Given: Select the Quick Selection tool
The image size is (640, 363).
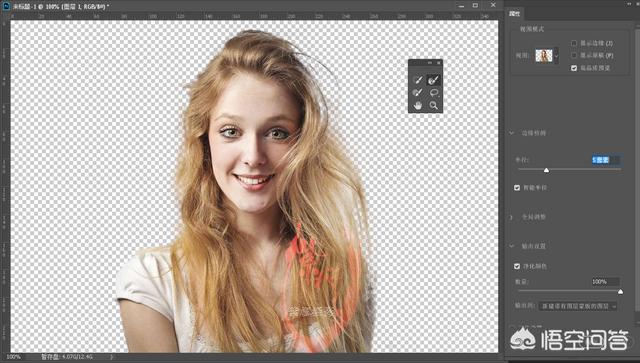Looking at the screenshot, I should [x=417, y=80].
